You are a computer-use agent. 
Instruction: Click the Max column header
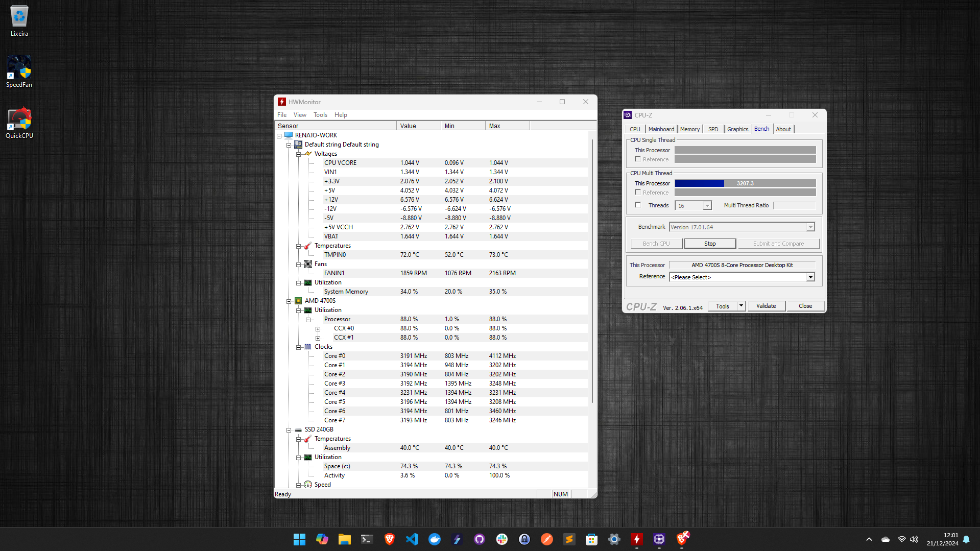pyautogui.click(x=508, y=126)
